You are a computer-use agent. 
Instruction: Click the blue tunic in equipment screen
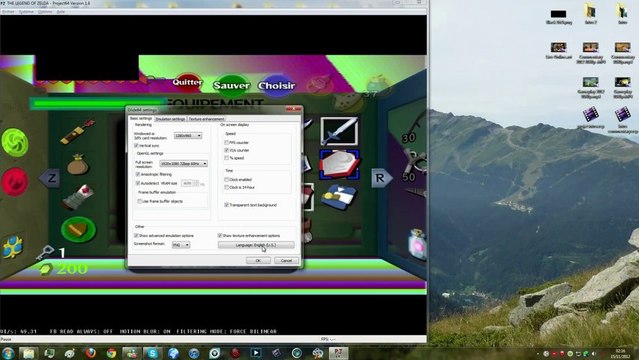click(339, 197)
